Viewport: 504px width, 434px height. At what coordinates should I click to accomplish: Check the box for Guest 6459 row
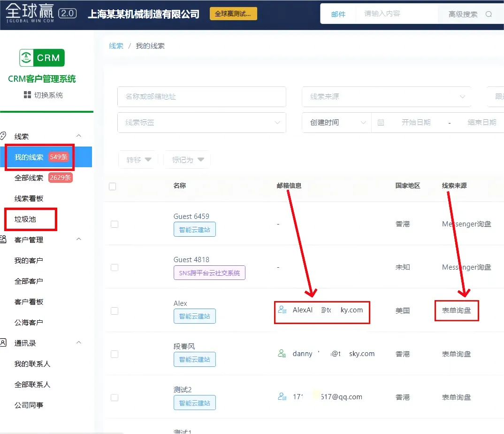coord(114,224)
